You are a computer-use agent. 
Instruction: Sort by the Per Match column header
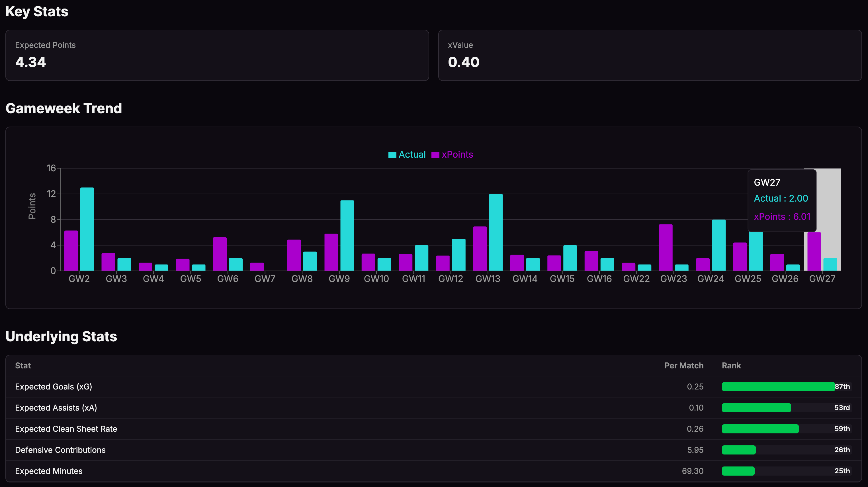pos(683,366)
